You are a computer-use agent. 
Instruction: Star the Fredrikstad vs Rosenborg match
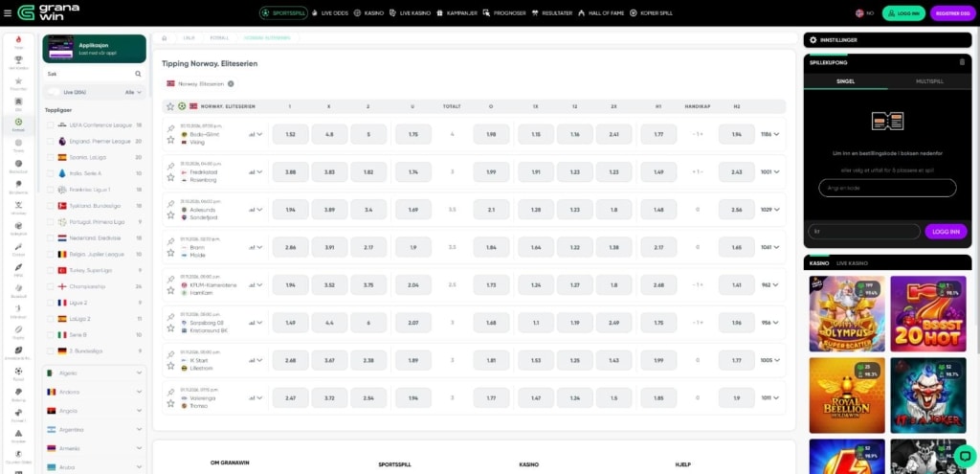click(x=170, y=177)
